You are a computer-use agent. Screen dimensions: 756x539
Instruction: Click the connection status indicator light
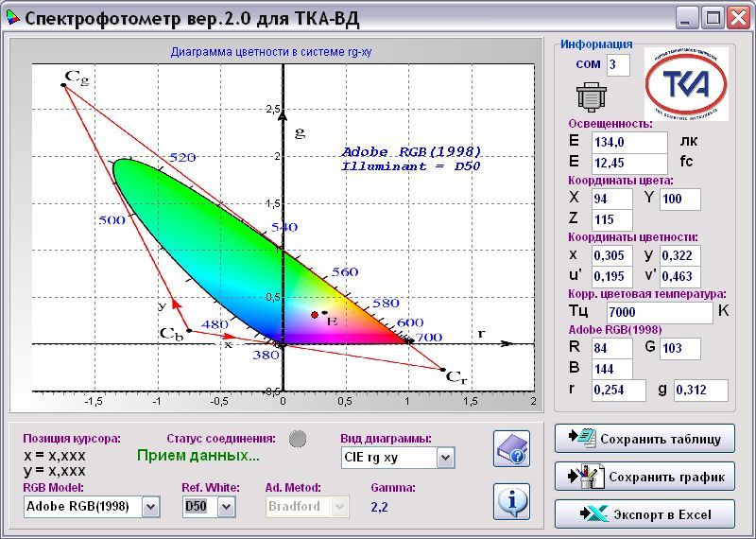[x=298, y=438]
